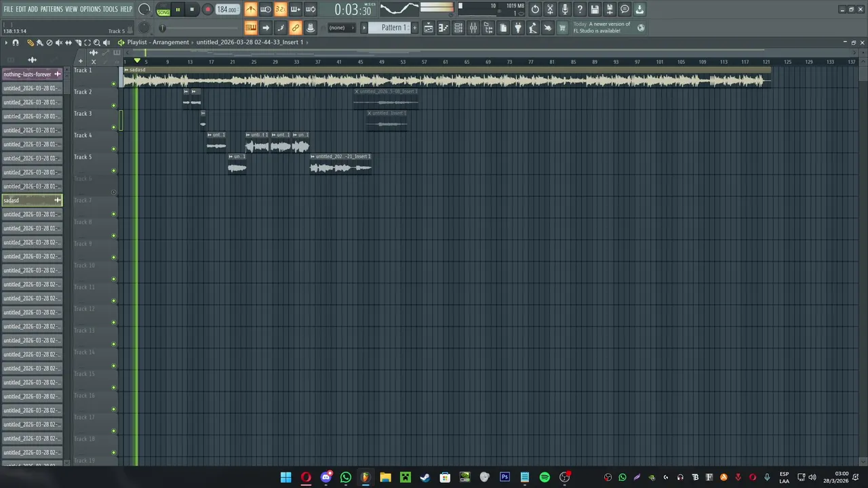Open the playlist options arrow menu

pos(6,43)
